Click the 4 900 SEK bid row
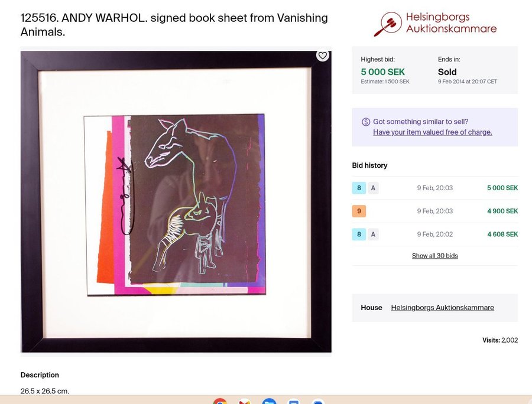Image resolution: width=532 pixels, height=404 pixels. coord(435,211)
